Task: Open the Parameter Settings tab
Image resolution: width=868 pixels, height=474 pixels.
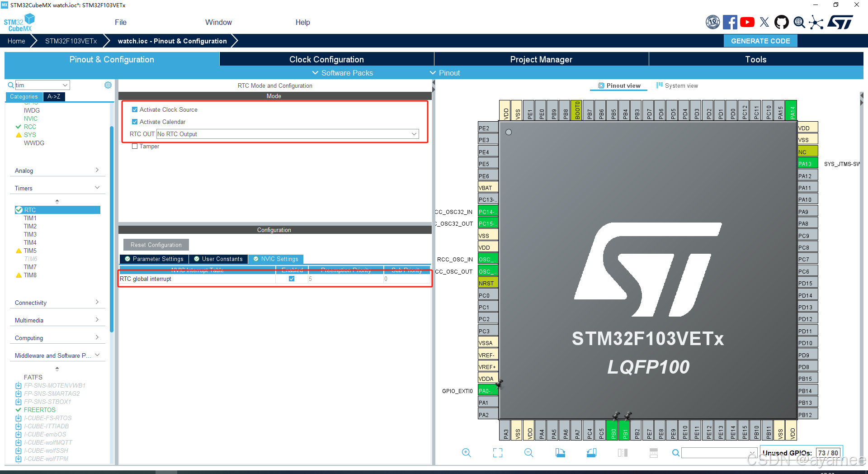Action: point(154,259)
